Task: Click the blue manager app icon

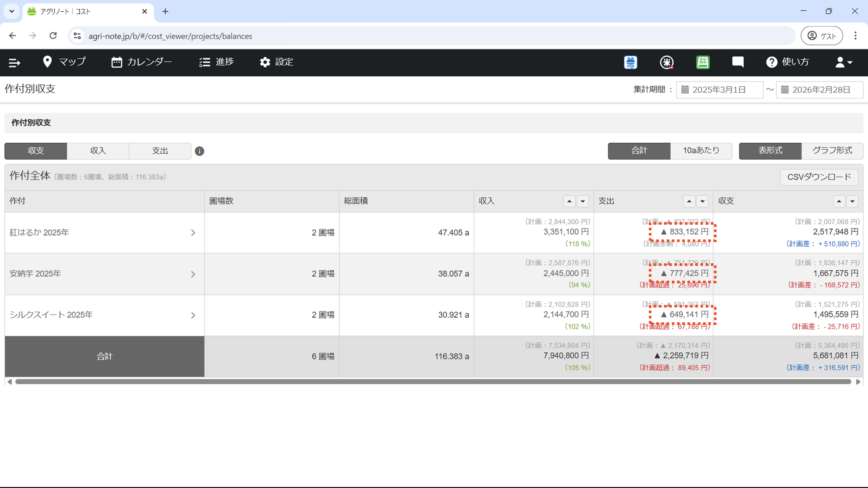Action: point(630,62)
